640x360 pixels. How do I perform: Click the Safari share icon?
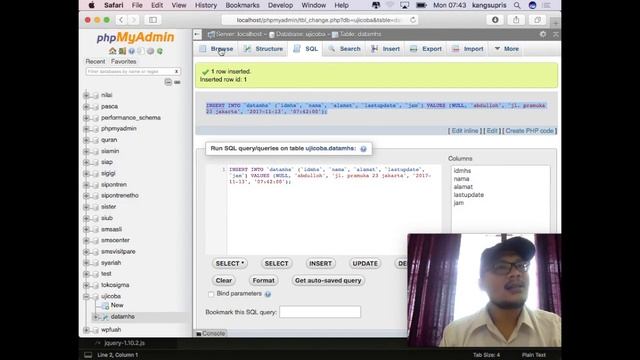(516, 20)
